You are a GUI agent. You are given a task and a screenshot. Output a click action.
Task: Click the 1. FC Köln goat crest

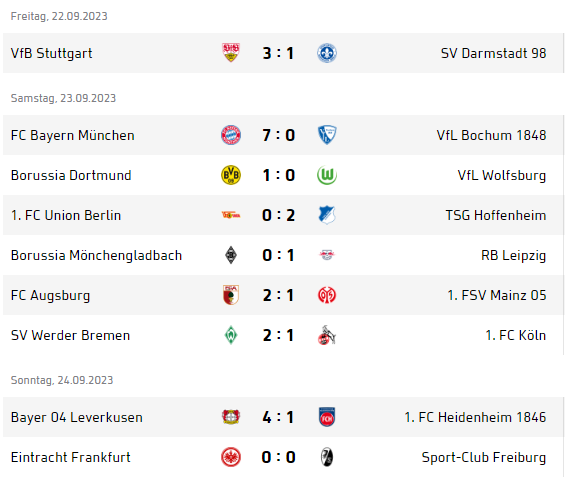(x=327, y=335)
